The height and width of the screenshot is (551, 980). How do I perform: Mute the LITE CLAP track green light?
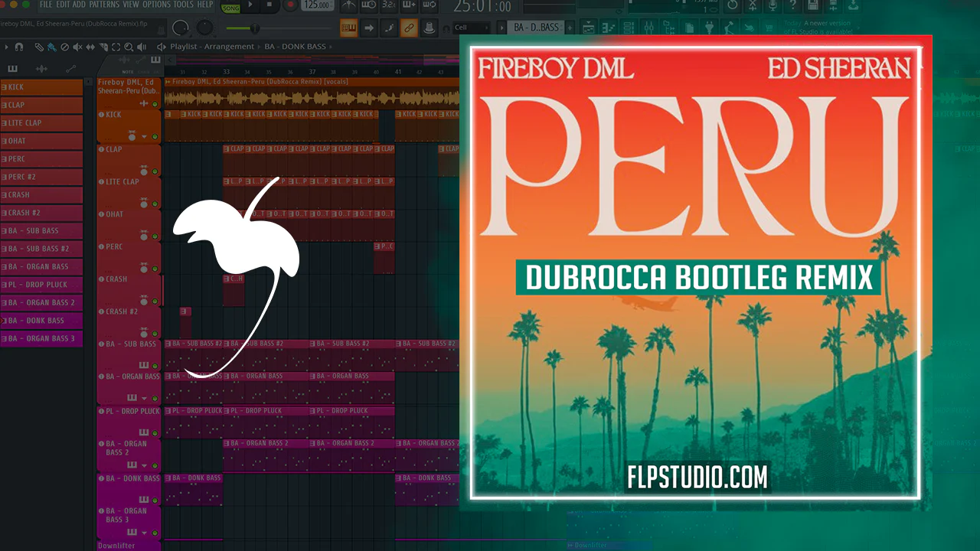point(155,204)
